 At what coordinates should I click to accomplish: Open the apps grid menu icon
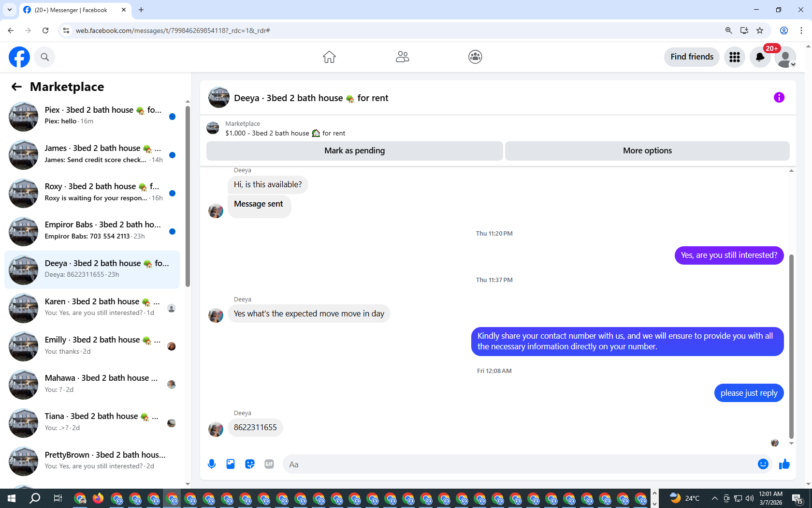(735, 57)
